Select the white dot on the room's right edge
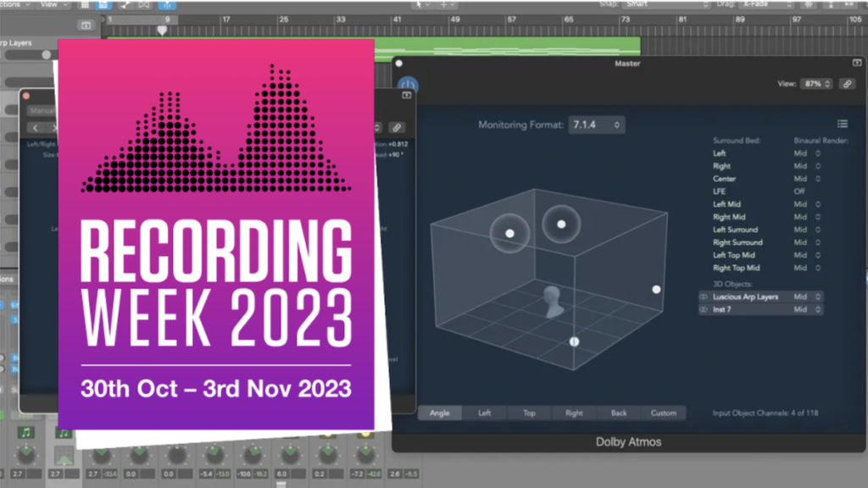The width and height of the screenshot is (868, 488). pos(657,290)
